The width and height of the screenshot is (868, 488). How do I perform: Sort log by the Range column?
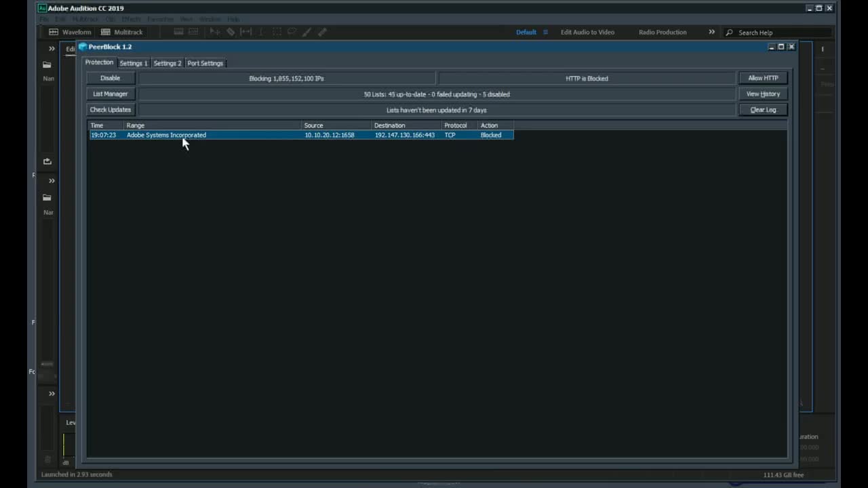pyautogui.click(x=213, y=125)
